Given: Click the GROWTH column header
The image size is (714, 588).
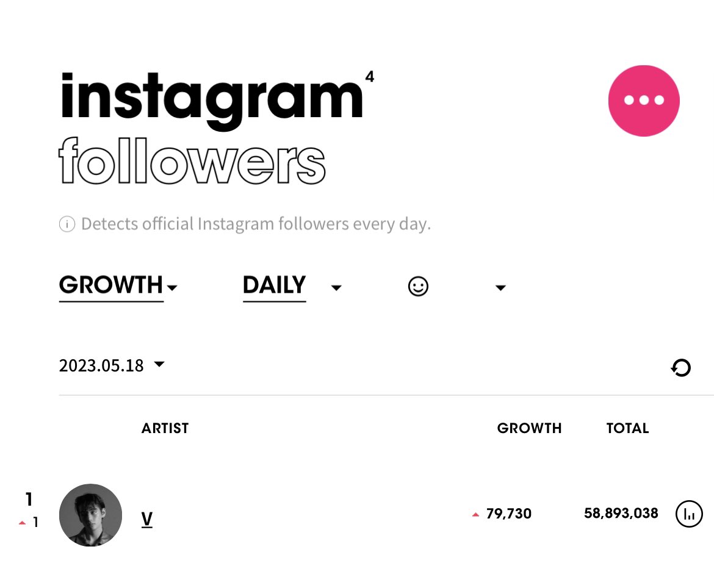Looking at the screenshot, I should coord(529,428).
